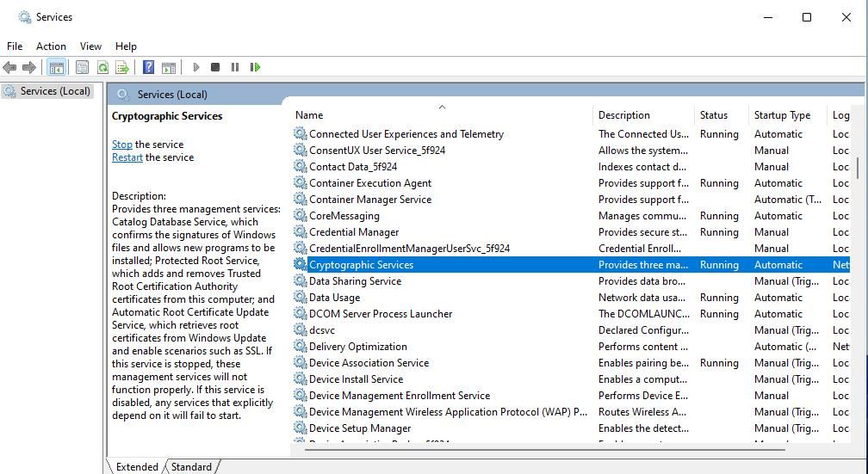Click the Restart the service link
The height and width of the screenshot is (474, 868).
click(x=127, y=157)
